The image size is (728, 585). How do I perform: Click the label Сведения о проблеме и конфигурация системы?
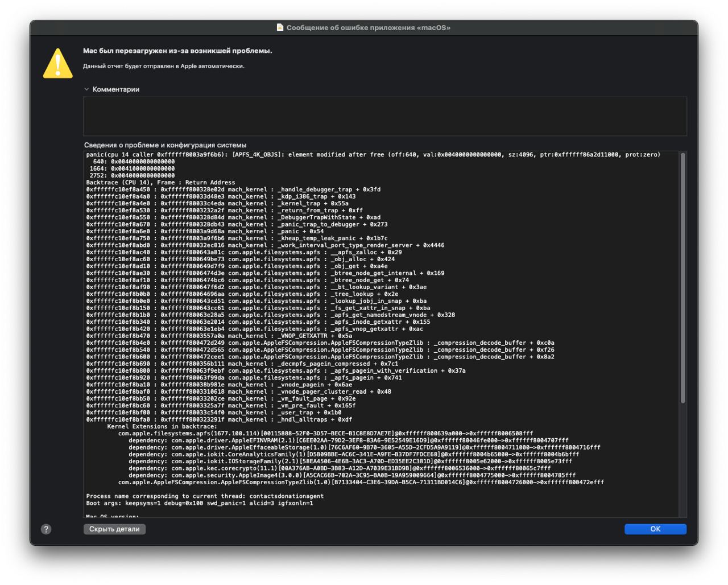click(166, 145)
